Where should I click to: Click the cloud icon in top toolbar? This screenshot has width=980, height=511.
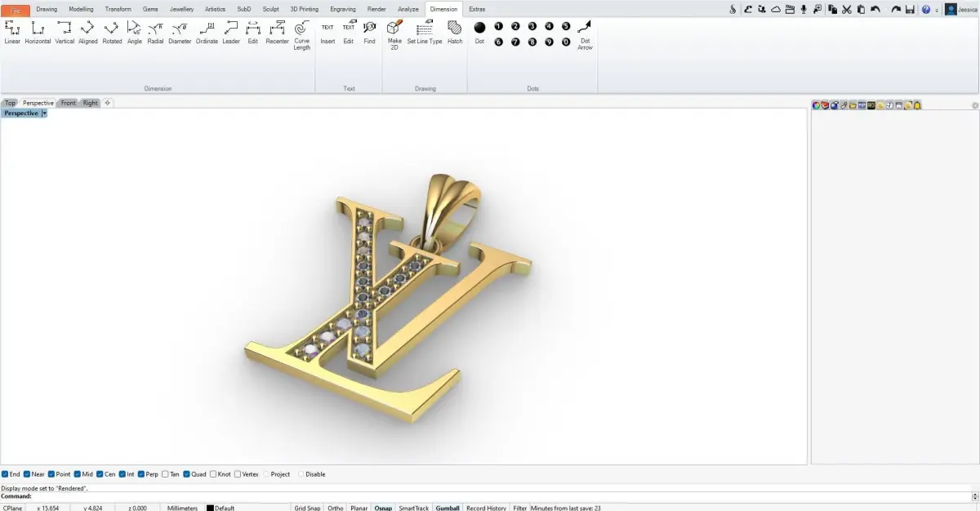click(x=776, y=9)
